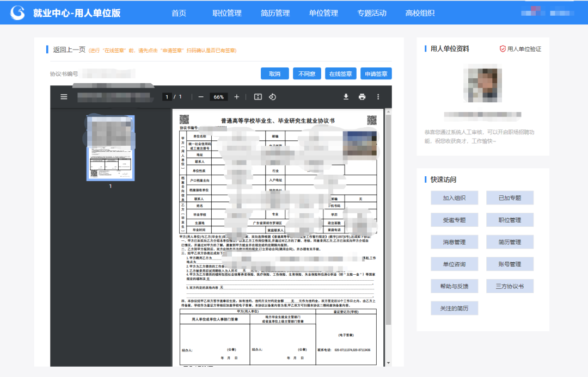The height and width of the screenshot is (377, 588).
Task: Download the PDF agreement
Action: tap(346, 97)
